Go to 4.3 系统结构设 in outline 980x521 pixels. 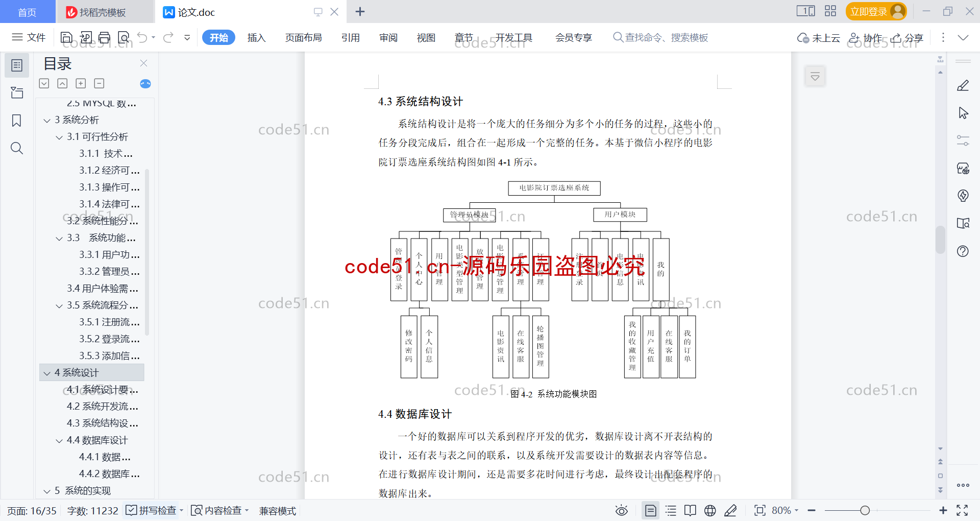click(x=102, y=423)
